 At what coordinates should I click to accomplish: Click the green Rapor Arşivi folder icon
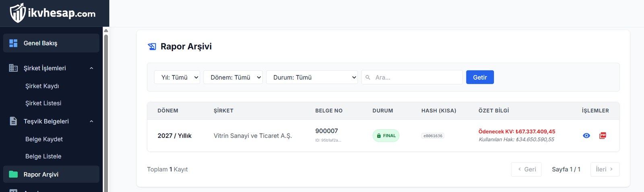pyautogui.click(x=13, y=174)
